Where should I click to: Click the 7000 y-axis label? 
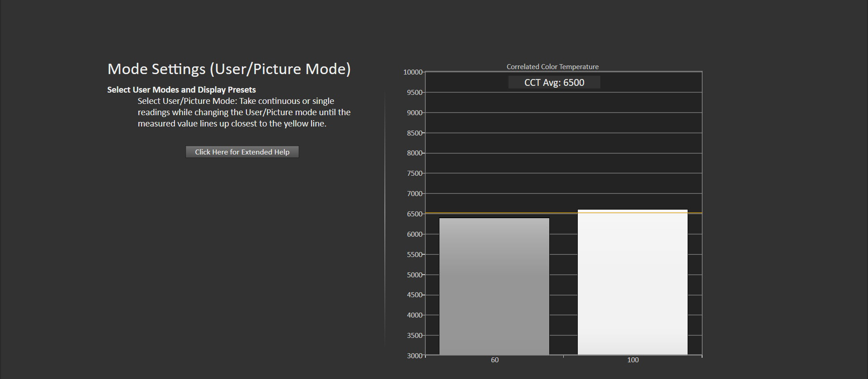point(415,194)
